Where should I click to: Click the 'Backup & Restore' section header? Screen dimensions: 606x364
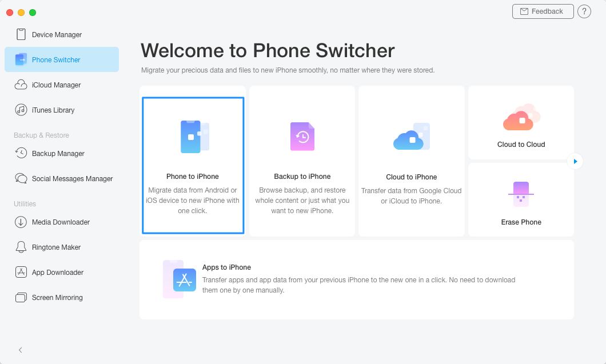point(41,135)
